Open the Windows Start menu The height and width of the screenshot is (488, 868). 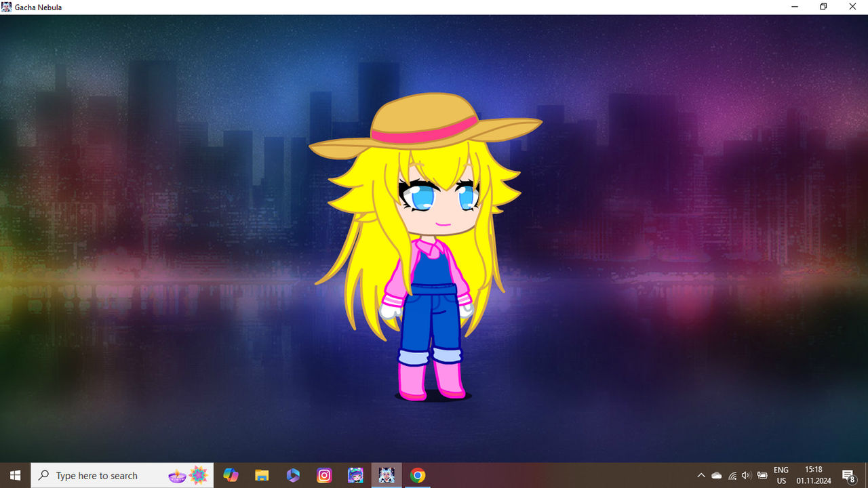coord(15,476)
